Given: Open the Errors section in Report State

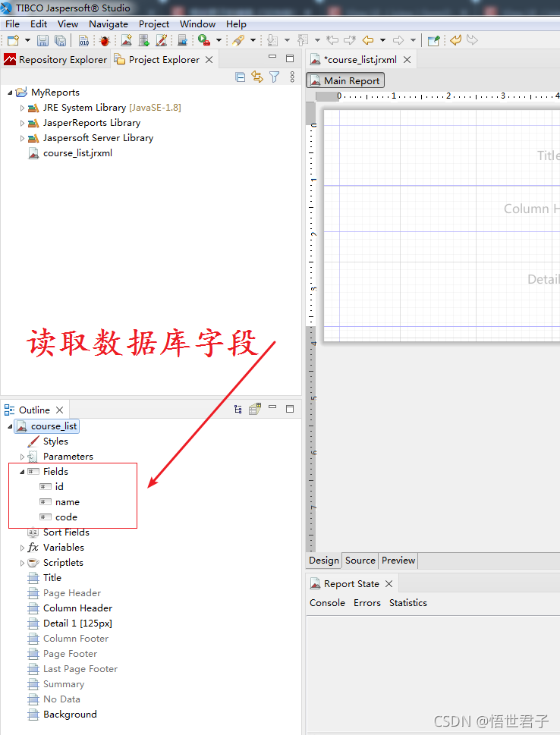Looking at the screenshot, I should [x=367, y=603].
